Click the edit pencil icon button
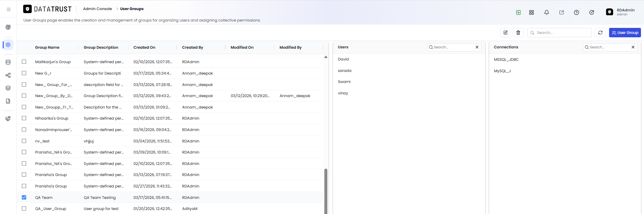The image size is (644, 214). 505,33
